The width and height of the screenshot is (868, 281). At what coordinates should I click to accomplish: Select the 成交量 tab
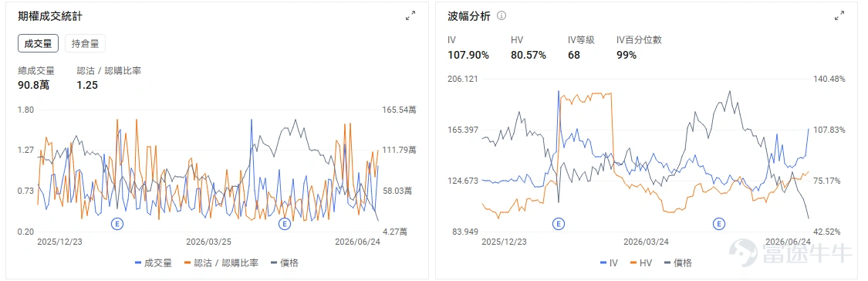[39, 43]
